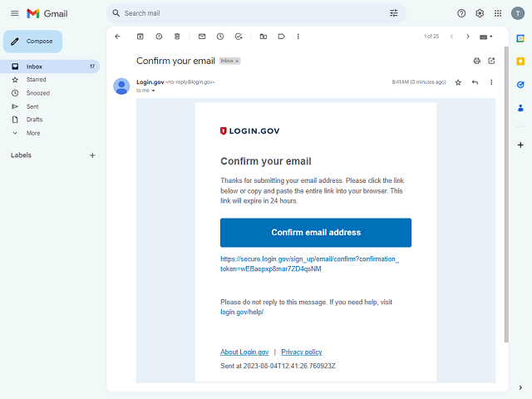Click Confirm email address button
Image resolution: width=532 pixels, height=399 pixels.
[x=316, y=233]
